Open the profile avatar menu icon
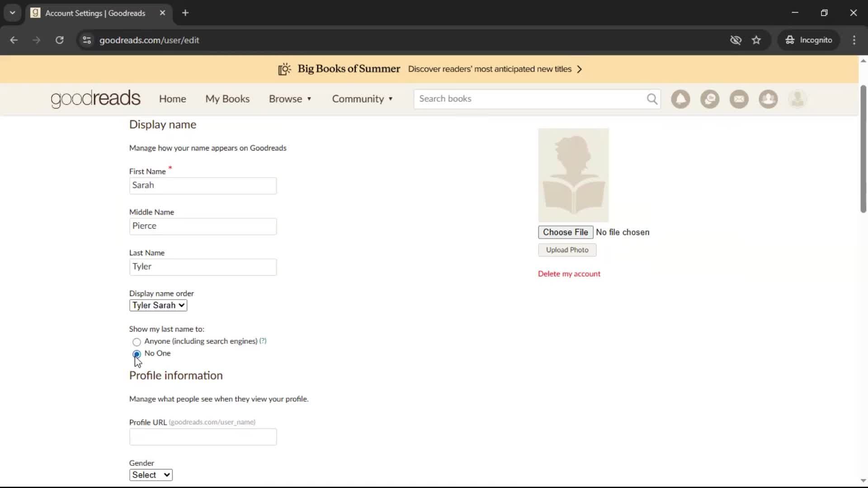868x488 pixels. pyautogui.click(x=797, y=99)
